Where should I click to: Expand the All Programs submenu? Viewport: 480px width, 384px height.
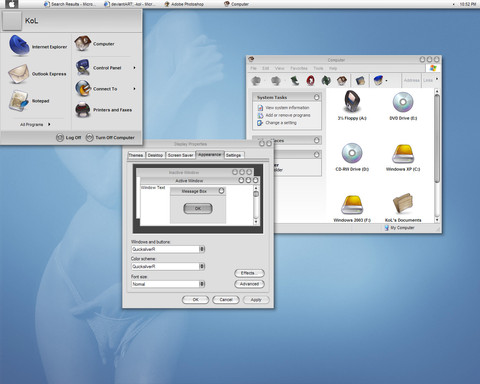coord(35,124)
